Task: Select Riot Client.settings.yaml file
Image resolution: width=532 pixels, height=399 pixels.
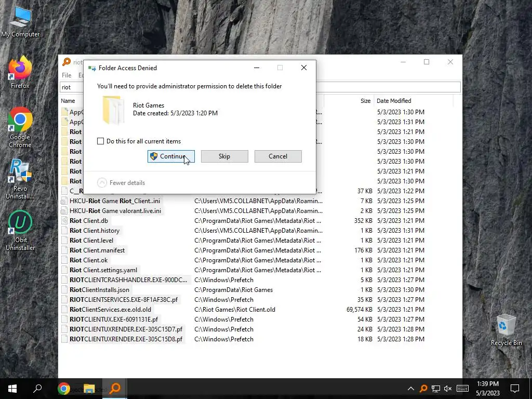Action: [x=103, y=270]
